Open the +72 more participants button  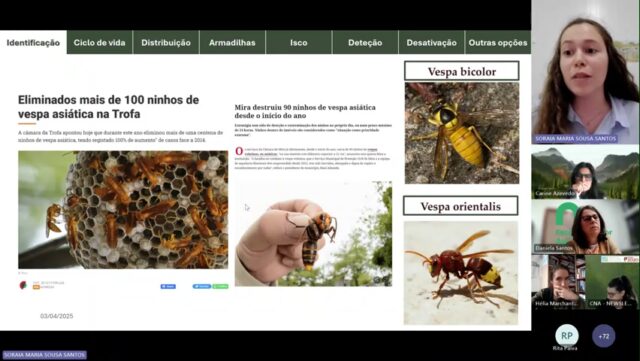click(x=603, y=336)
